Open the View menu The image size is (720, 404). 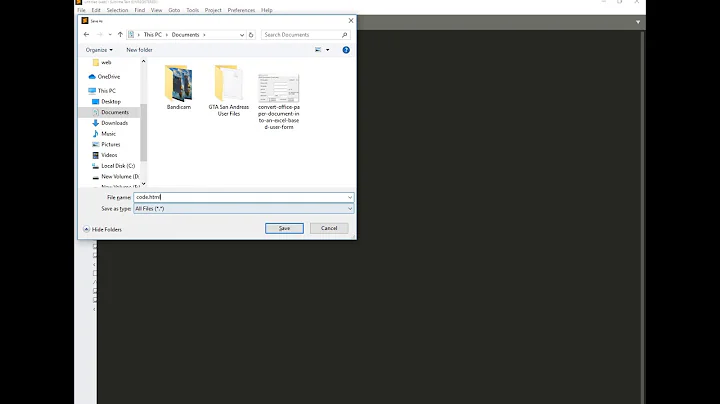(157, 10)
